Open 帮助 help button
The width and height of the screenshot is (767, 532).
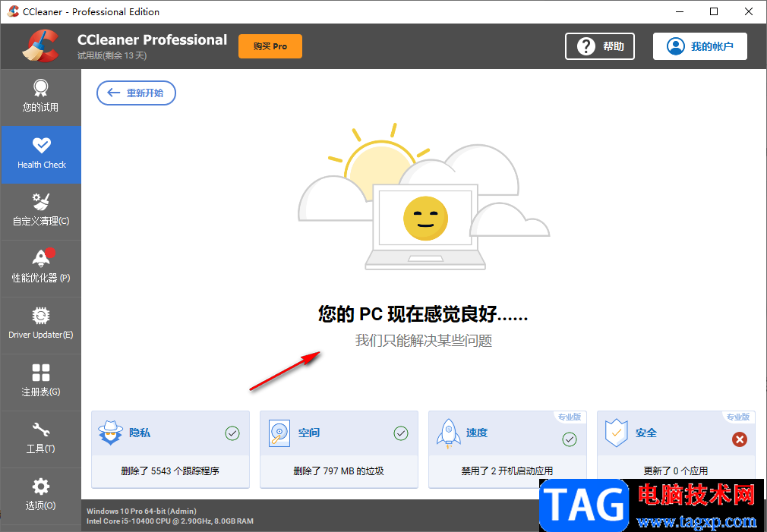click(x=600, y=46)
